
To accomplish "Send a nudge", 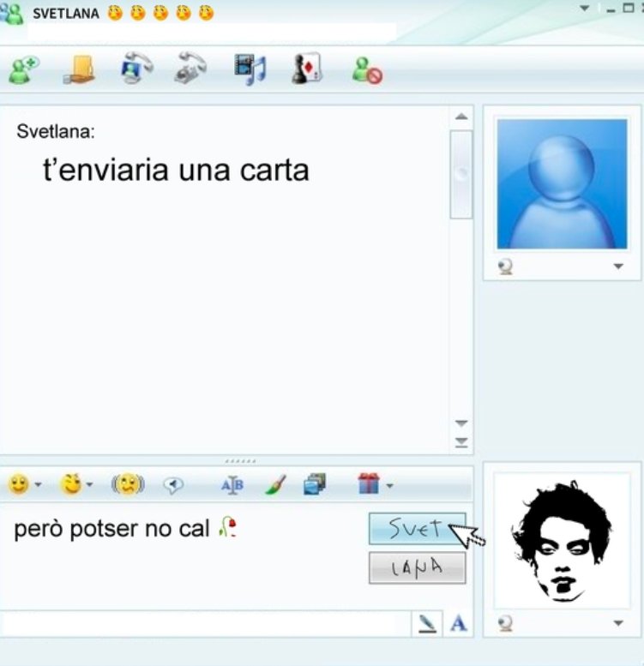I will coord(128,484).
